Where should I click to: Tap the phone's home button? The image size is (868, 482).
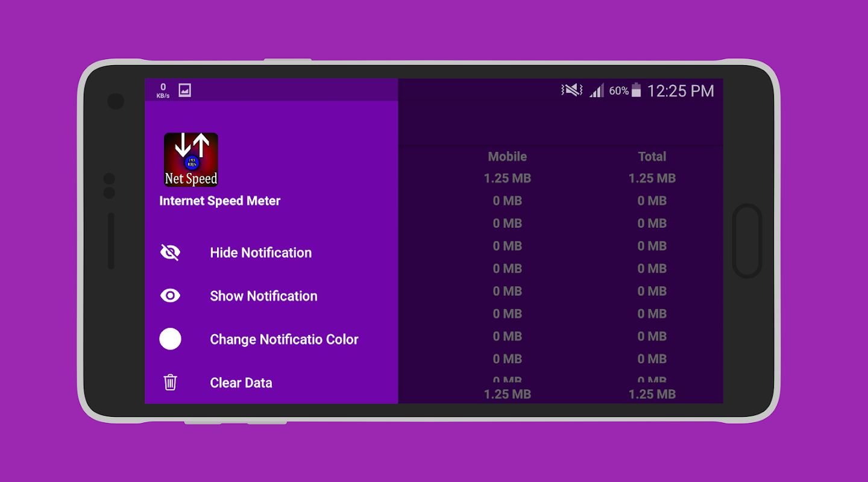tap(747, 241)
